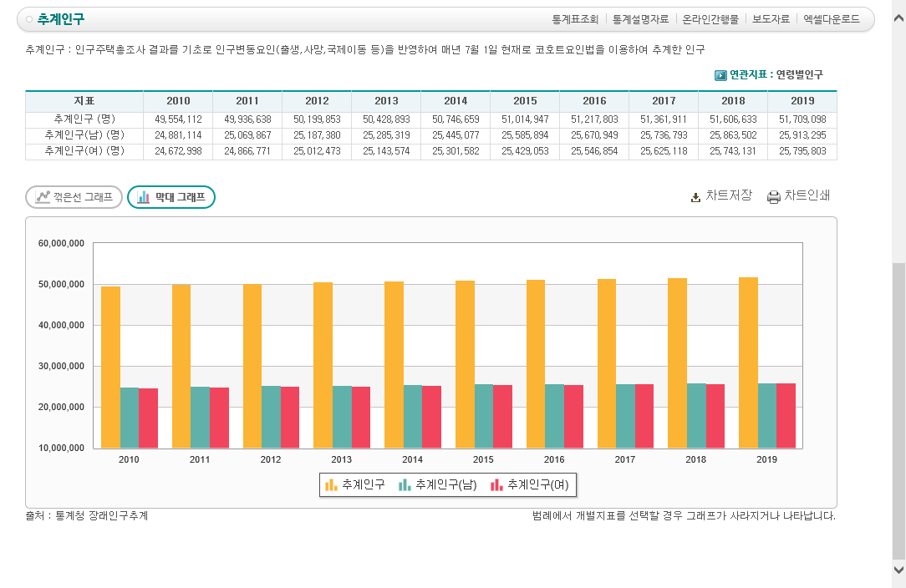
Task: Click the 2010 column header in table
Action: (x=178, y=101)
